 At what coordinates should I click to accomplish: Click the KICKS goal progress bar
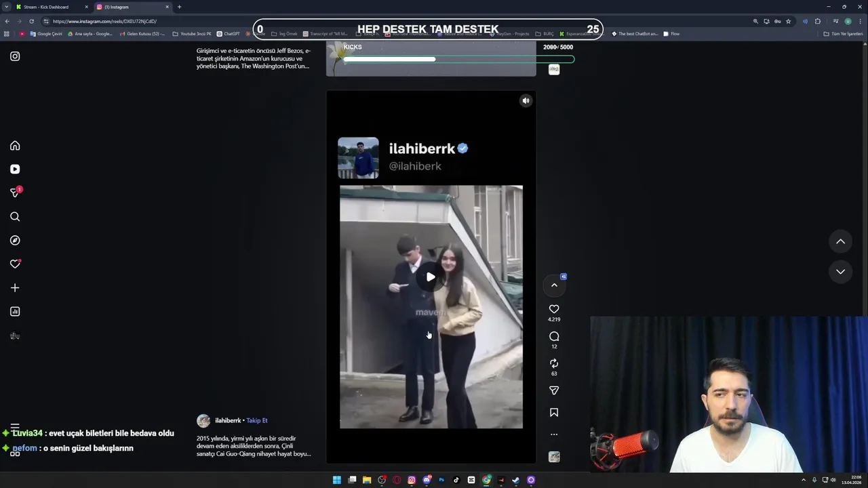[x=458, y=60]
